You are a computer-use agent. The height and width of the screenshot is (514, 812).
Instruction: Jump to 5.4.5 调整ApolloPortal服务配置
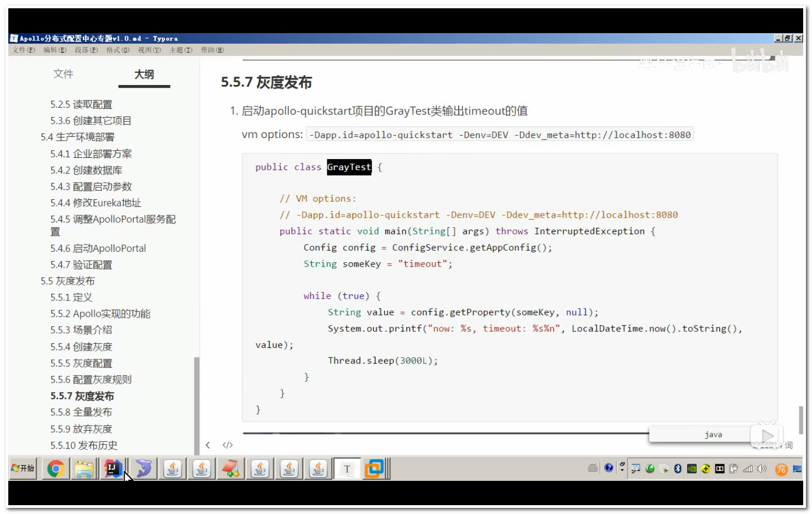113,225
